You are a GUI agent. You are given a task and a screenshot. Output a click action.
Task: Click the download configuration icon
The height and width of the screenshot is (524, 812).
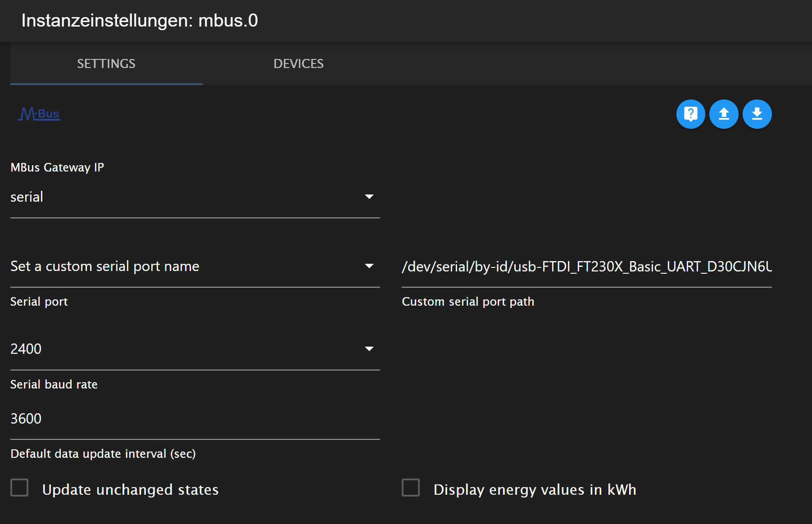coord(757,114)
